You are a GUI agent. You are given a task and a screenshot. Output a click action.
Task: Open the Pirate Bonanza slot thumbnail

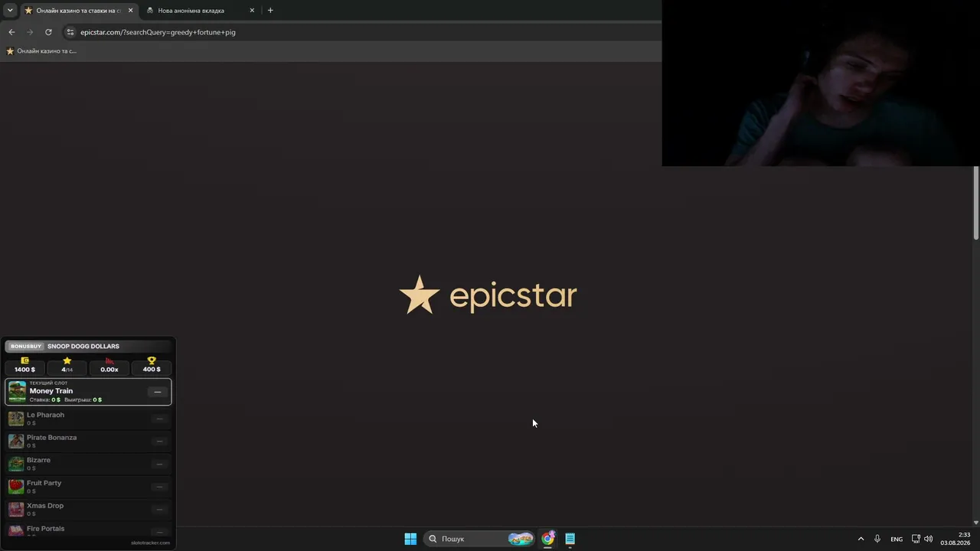[16, 442]
